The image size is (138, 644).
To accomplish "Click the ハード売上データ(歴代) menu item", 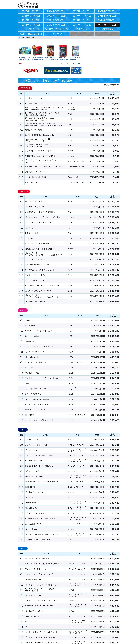I will click(56, 29).
